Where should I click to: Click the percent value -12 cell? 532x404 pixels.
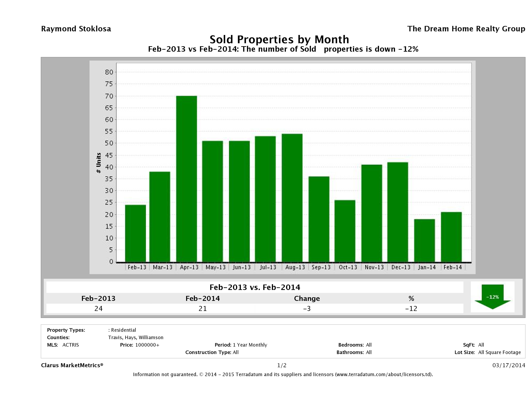(x=411, y=309)
